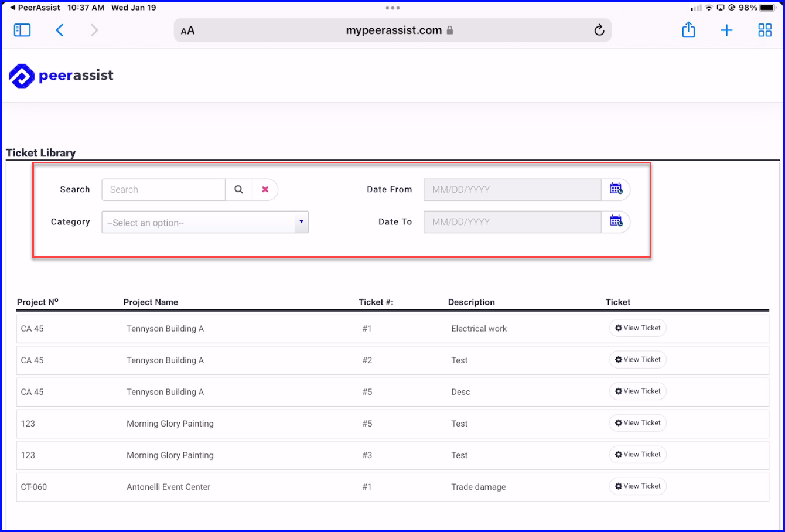The width and height of the screenshot is (785, 532).
Task: Click the browser forward arrow
Action: tap(94, 30)
